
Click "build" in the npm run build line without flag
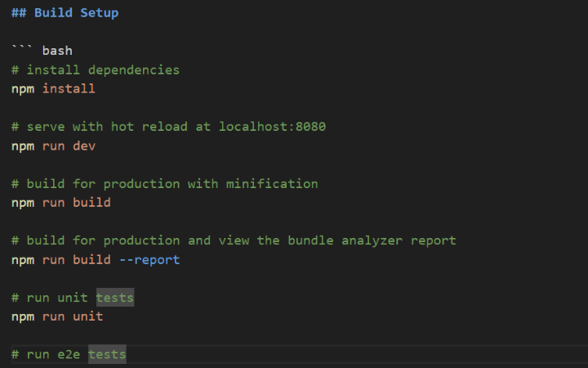tap(91, 202)
